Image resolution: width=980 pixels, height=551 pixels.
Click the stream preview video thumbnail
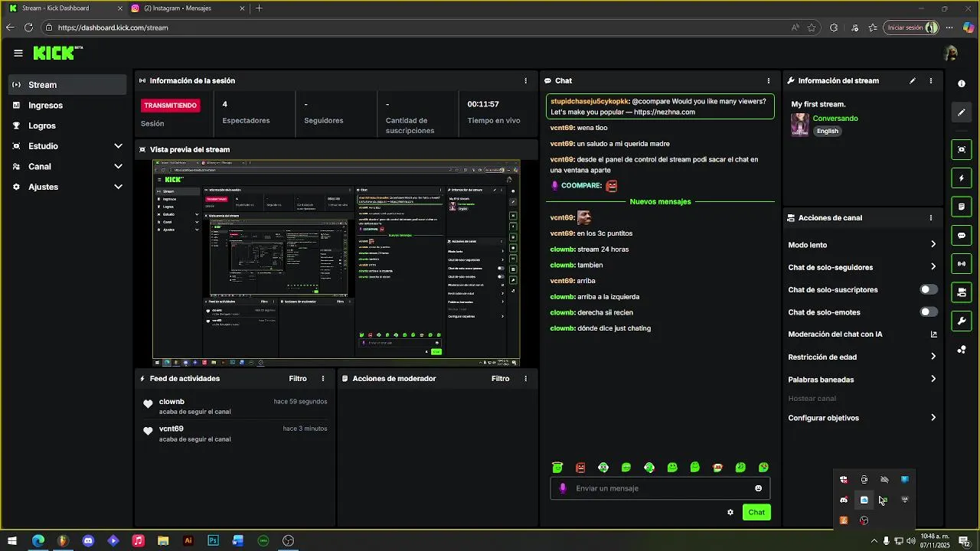[336, 262]
